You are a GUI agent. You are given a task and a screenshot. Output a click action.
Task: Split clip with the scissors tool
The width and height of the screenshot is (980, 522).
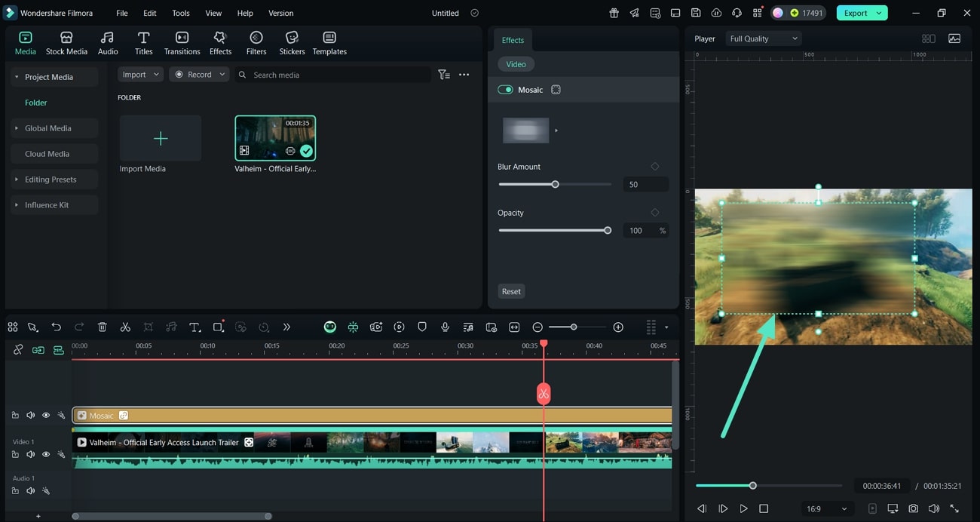point(125,327)
